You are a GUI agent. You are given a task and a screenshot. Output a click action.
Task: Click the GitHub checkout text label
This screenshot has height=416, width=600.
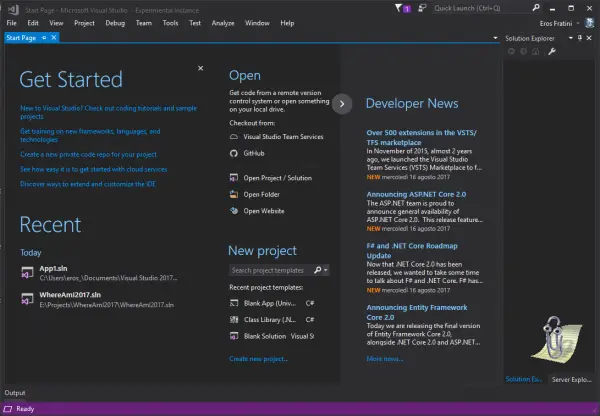(x=254, y=153)
